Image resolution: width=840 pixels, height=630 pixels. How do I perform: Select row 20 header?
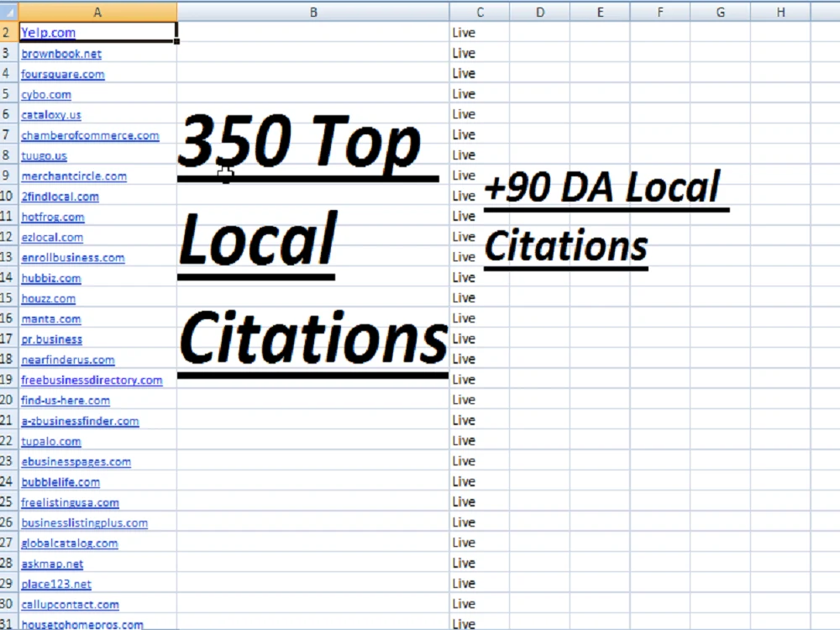8,400
